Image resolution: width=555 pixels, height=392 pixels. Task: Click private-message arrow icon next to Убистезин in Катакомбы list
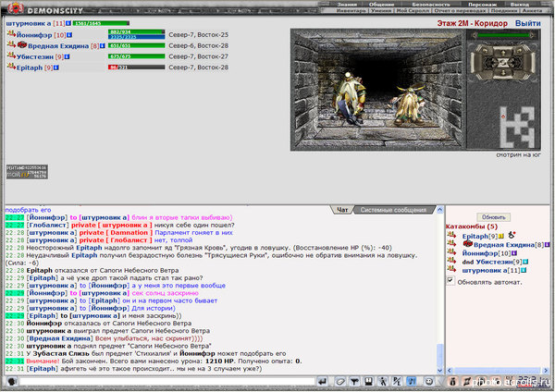click(x=451, y=261)
